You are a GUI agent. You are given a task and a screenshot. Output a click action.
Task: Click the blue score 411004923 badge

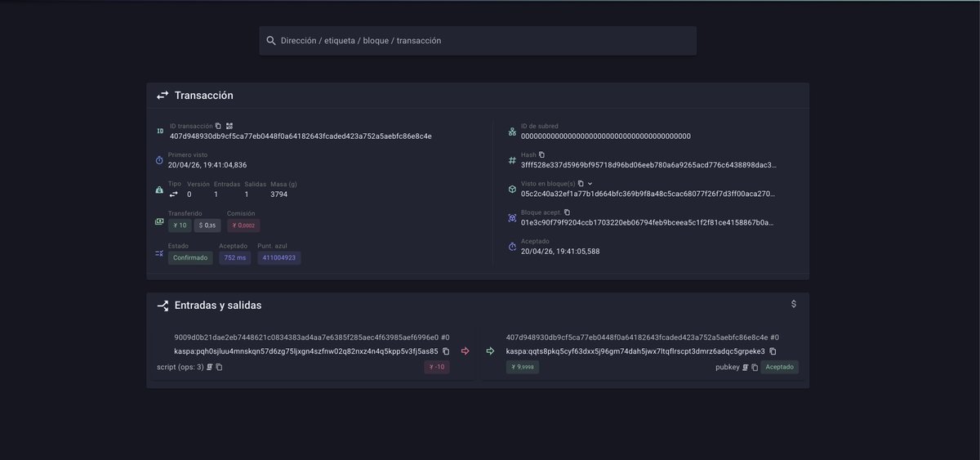279,258
